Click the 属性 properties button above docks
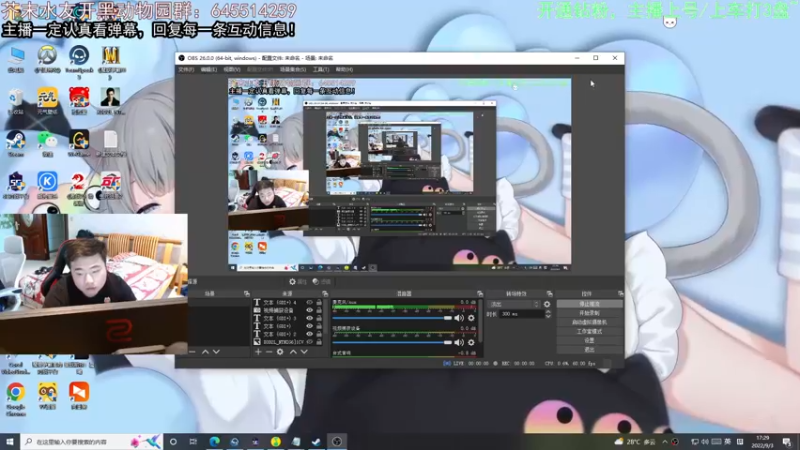The width and height of the screenshot is (800, 450). 298,282
